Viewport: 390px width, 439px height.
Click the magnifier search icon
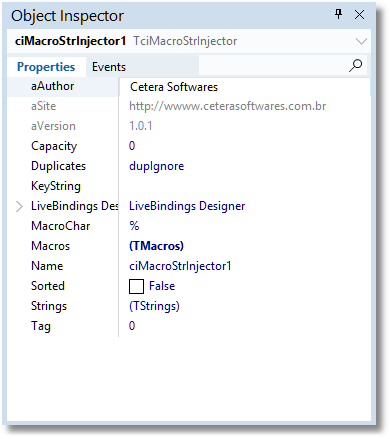click(x=356, y=65)
